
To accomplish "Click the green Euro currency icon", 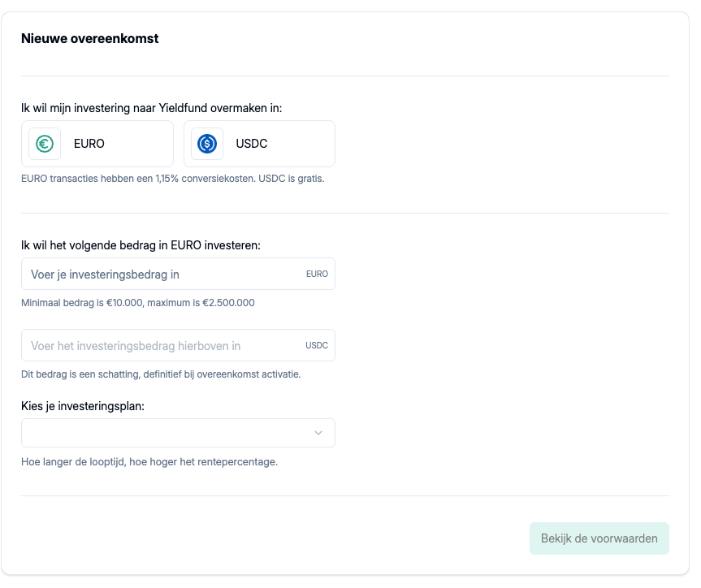I will [x=45, y=144].
